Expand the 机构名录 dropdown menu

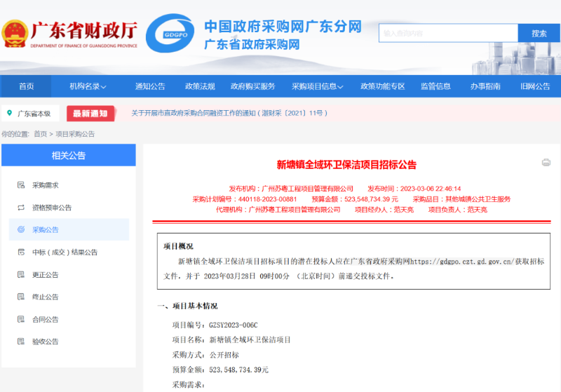pyautogui.click(x=88, y=86)
